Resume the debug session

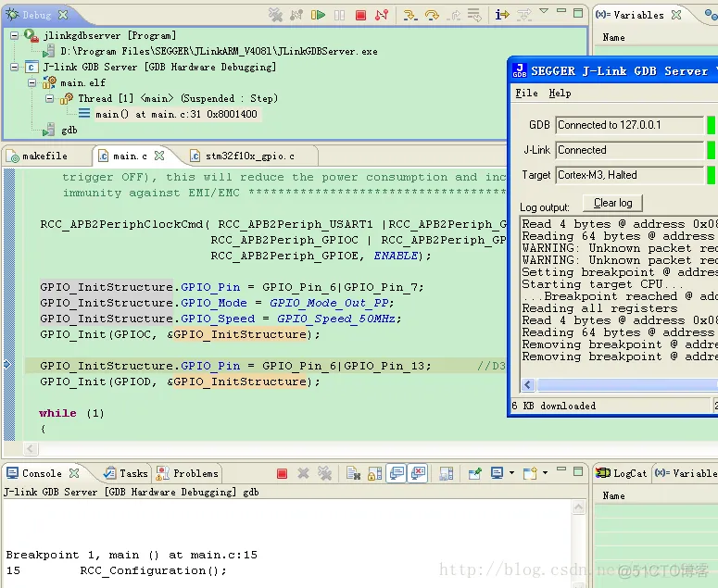point(318,15)
